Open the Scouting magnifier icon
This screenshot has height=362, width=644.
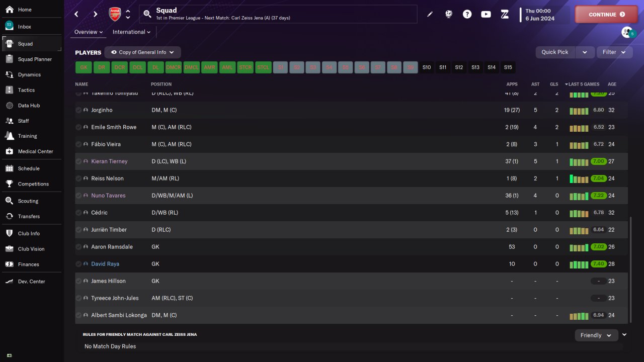pyautogui.click(x=9, y=201)
